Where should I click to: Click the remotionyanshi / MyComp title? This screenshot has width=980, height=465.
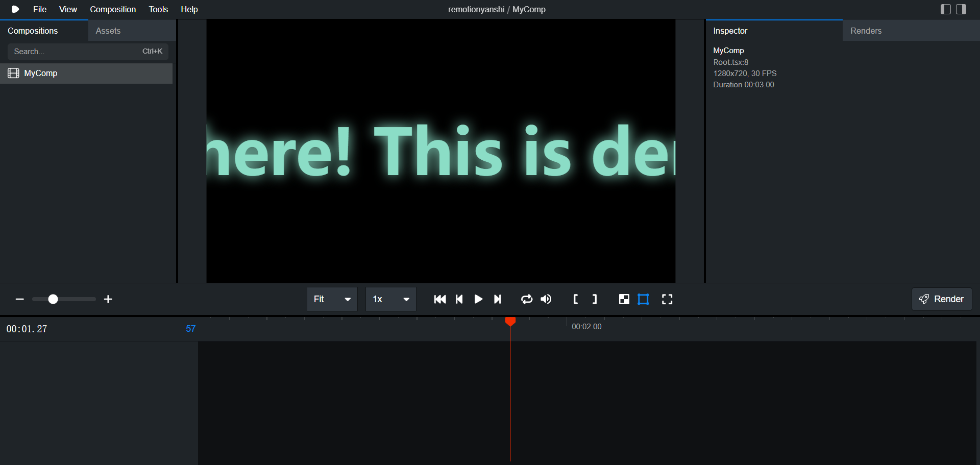[497, 9]
